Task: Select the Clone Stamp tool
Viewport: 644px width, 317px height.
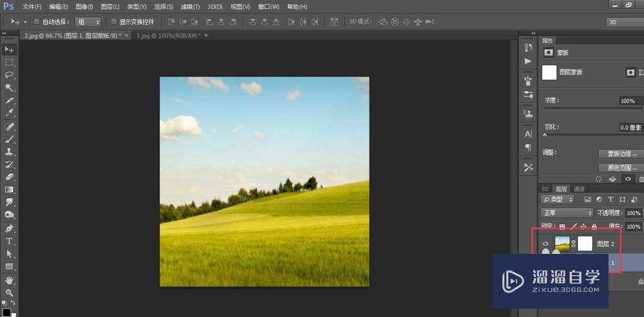Action: [x=9, y=151]
